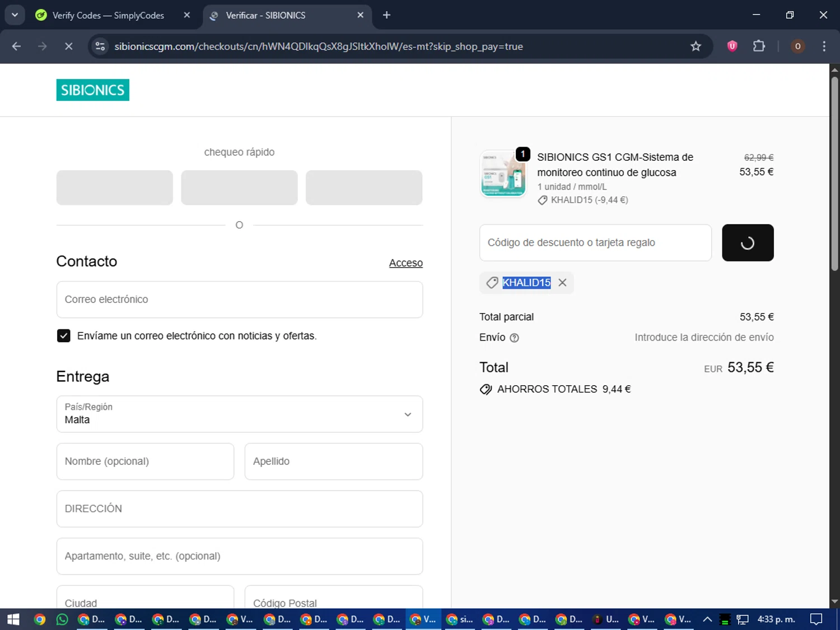Click the middle express checkout button
The width and height of the screenshot is (840, 630).
239,188
